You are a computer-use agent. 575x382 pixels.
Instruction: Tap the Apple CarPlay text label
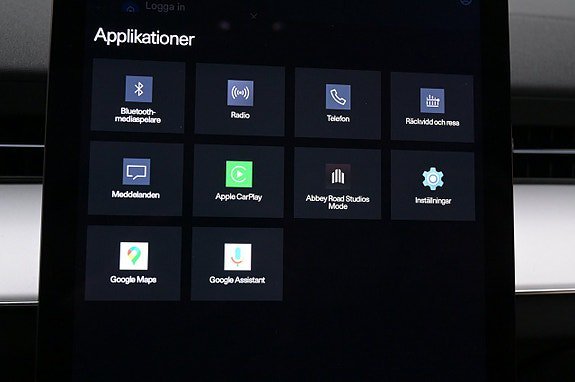239,197
